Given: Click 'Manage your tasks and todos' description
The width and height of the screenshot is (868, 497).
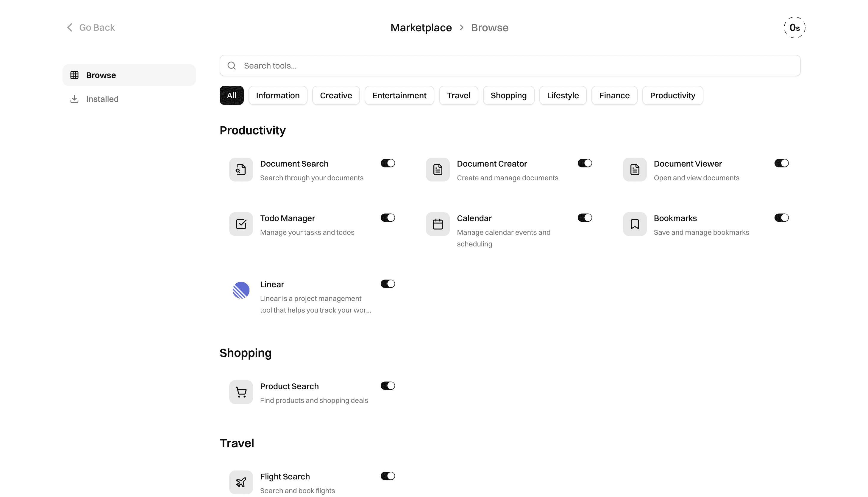Looking at the screenshot, I should (307, 232).
